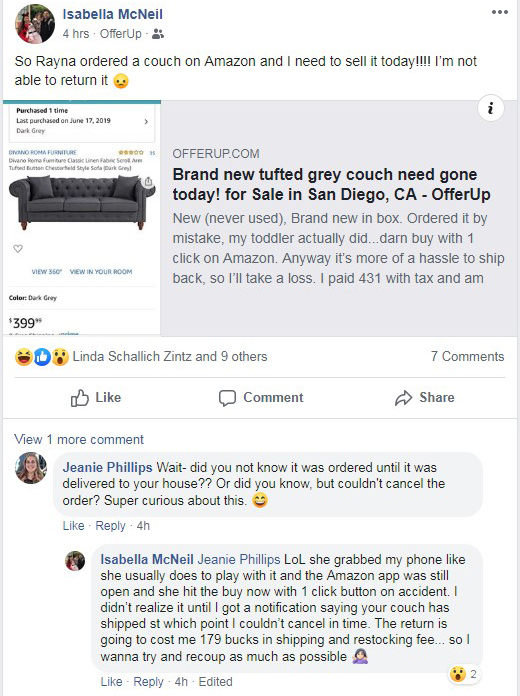This screenshot has height=696, width=520.
Task: Like Jeanie Phillips' comment
Action: point(73,526)
